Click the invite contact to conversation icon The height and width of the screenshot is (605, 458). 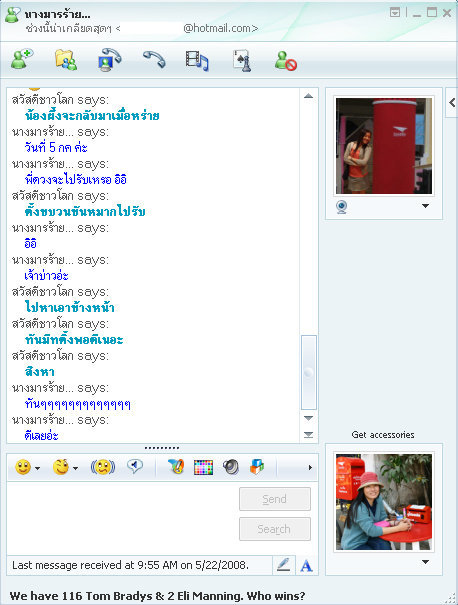click(x=22, y=59)
